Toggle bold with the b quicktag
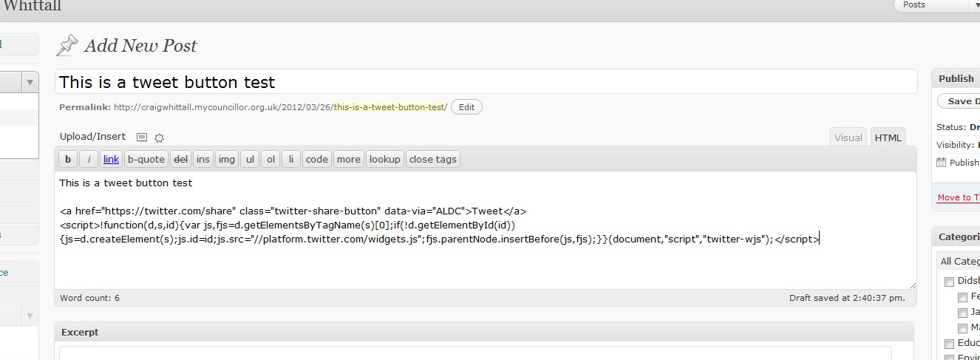Image resolution: width=980 pixels, height=360 pixels. [x=67, y=159]
